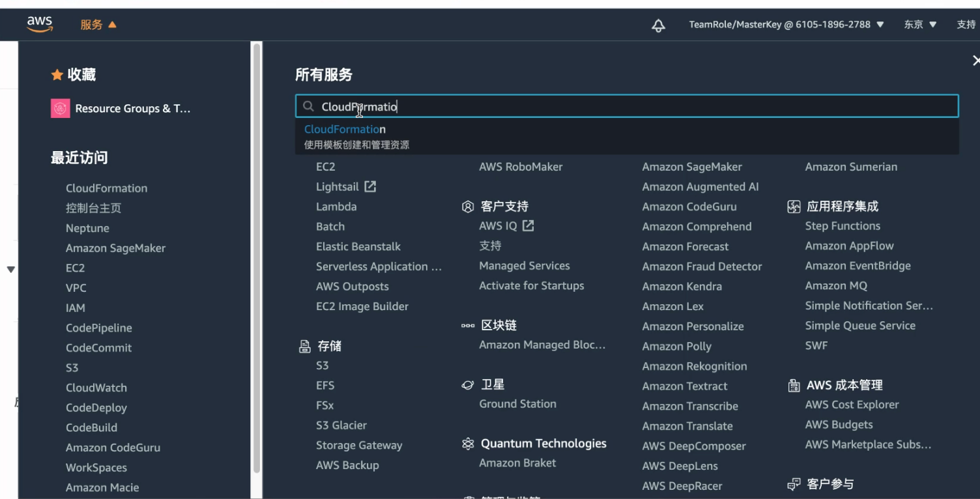Open the 东京 region dropdown
This screenshot has height=499, width=980.
[920, 25]
